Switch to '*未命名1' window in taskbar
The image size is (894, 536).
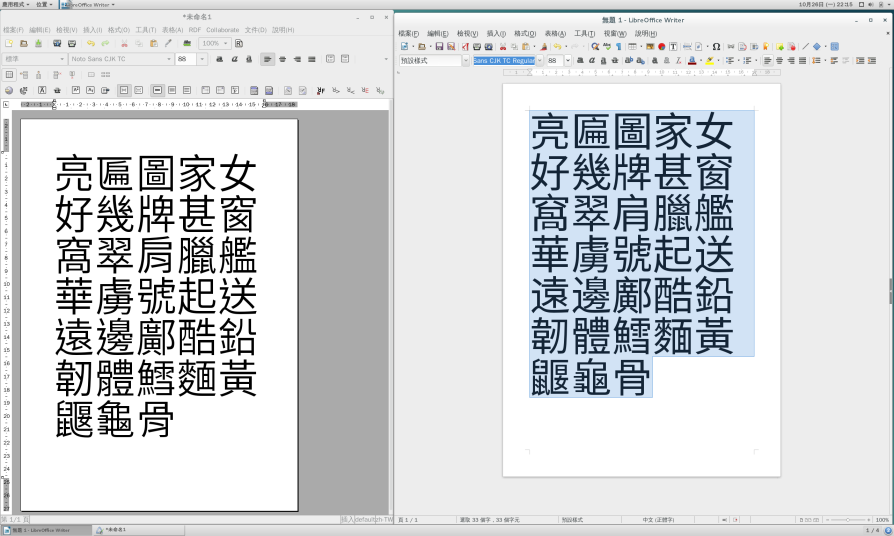122,529
